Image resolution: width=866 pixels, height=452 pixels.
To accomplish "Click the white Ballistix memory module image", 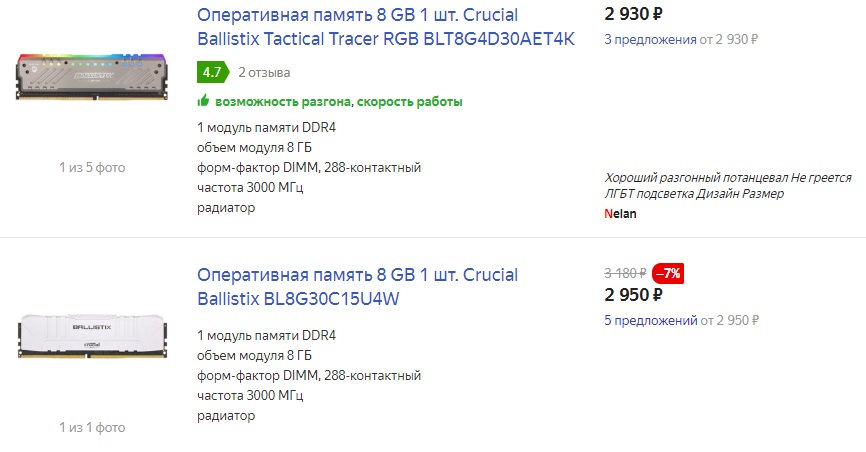I will tap(91, 333).
